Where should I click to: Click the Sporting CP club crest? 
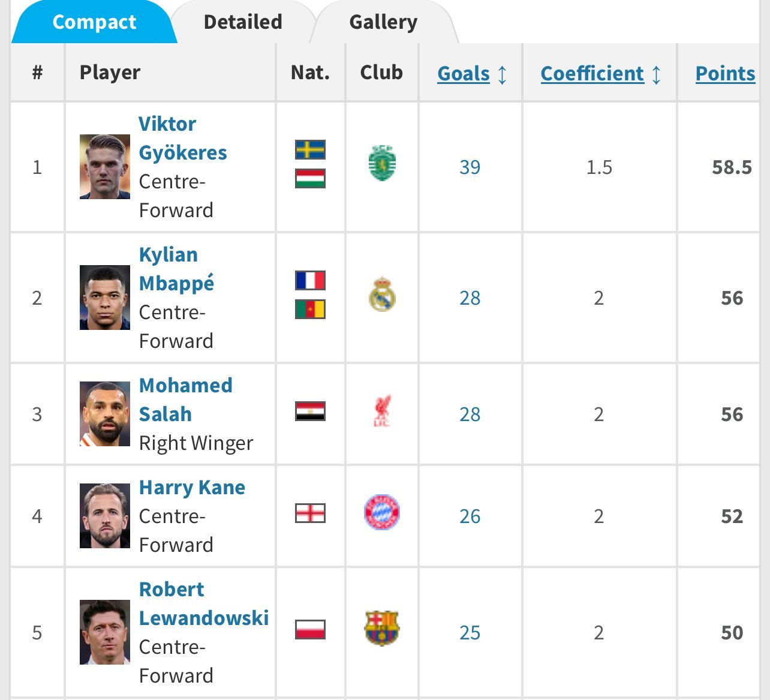tap(382, 163)
